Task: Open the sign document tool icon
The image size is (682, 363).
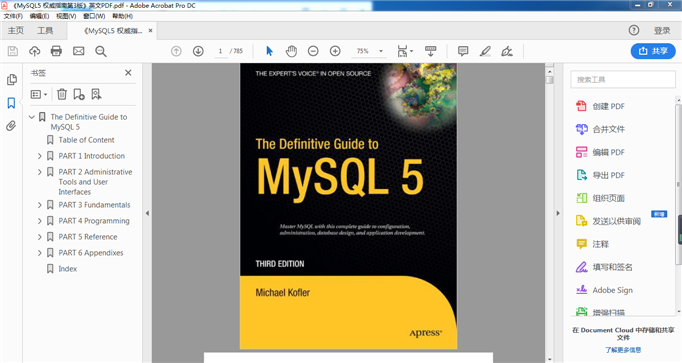Action: (x=507, y=51)
